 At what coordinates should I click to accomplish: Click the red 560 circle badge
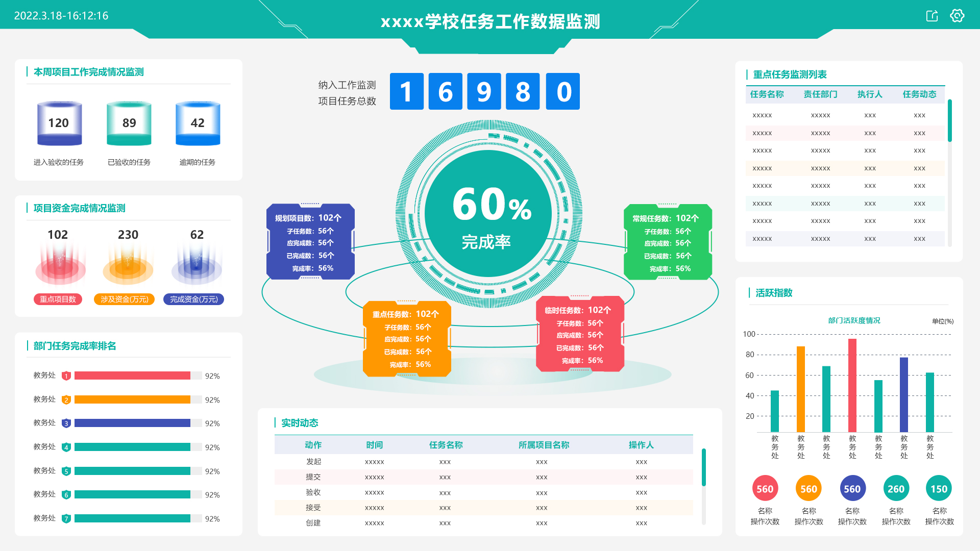[765, 489]
